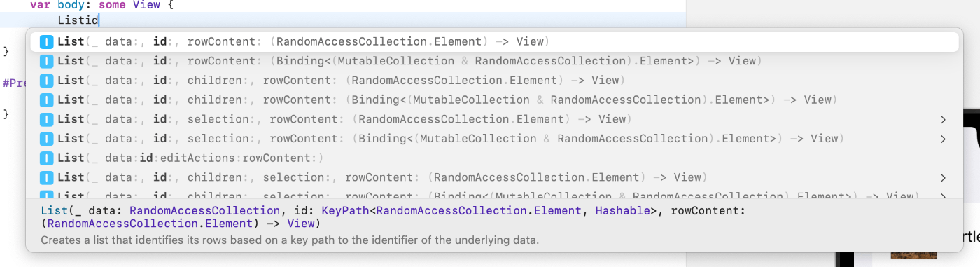Click the initializer icon of the highlighted List suggestion
This screenshot has height=267, width=980.
(46, 42)
